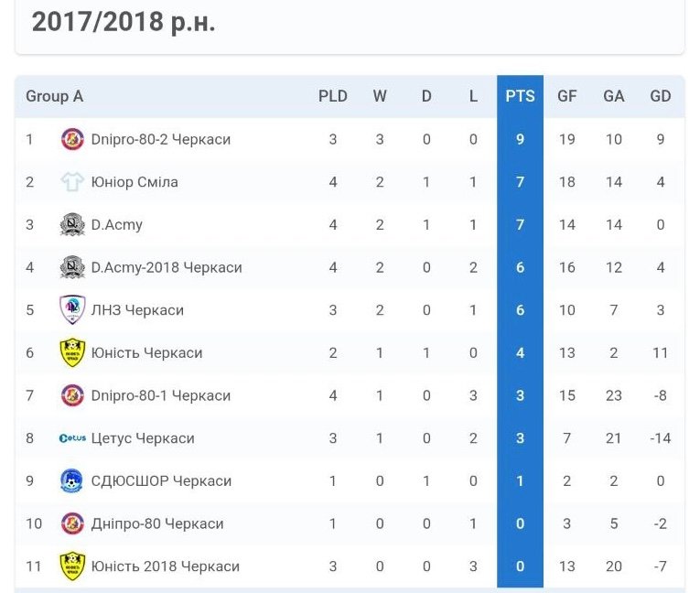
Task: Click the Юність 2018 Черкаси shield logo
Action: [72, 566]
